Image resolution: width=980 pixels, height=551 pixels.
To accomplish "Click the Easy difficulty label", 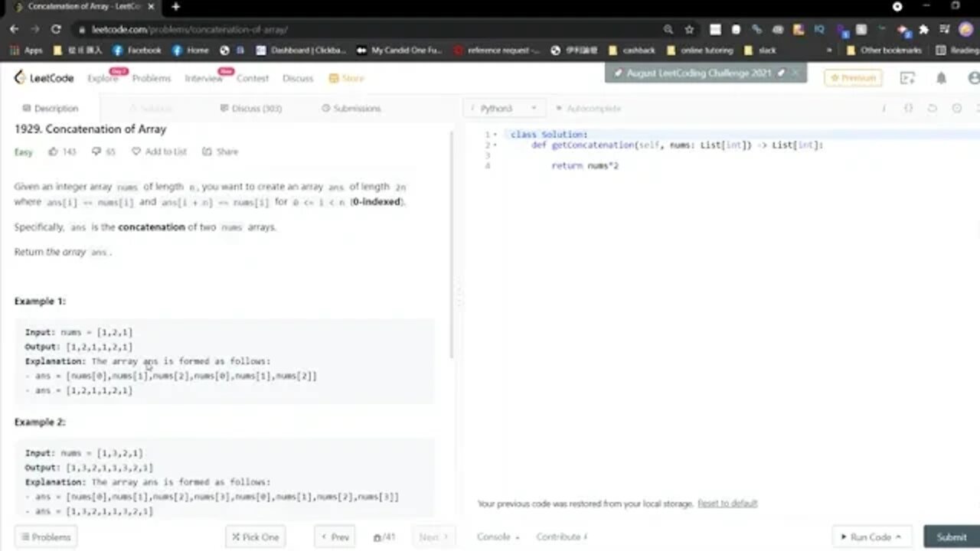I will point(24,152).
